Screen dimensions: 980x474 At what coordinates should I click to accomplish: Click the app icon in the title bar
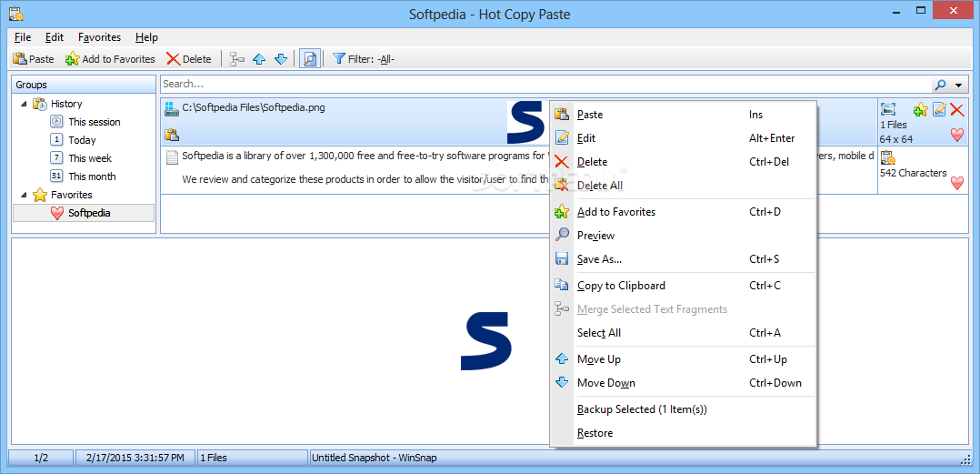[x=16, y=13]
